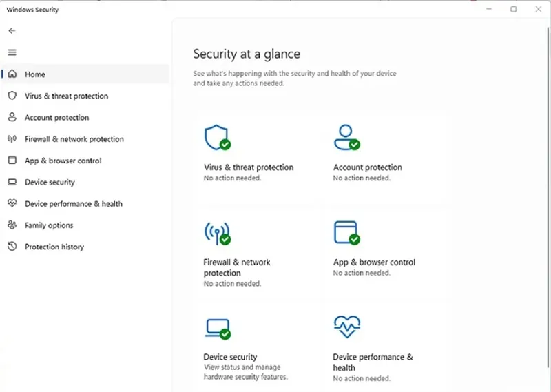Click the Firewall & network antenna icon tile
This screenshot has height=392, width=551.
tap(216, 233)
